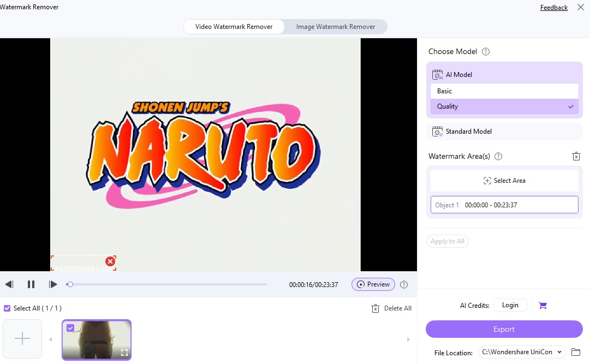The height and width of the screenshot is (364, 590).
Task: Uncheck the video thumbnail checkbox
Action: pos(70,328)
